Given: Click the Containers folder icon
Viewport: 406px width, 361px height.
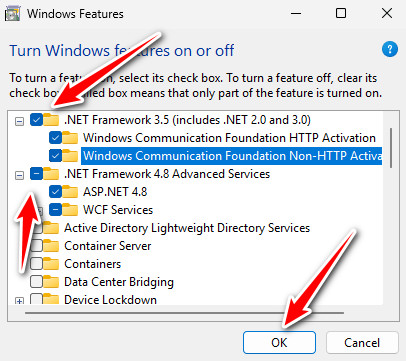Looking at the screenshot, I should (51, 264).
